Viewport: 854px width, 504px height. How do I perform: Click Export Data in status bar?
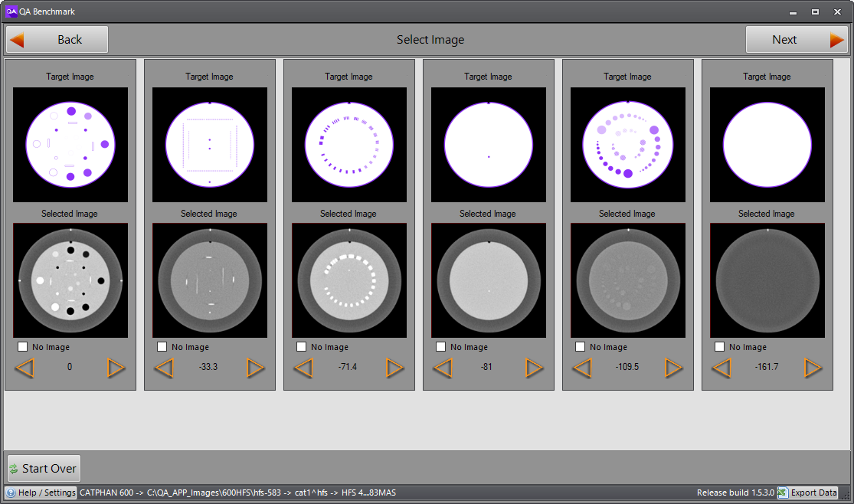click(808, 493)
